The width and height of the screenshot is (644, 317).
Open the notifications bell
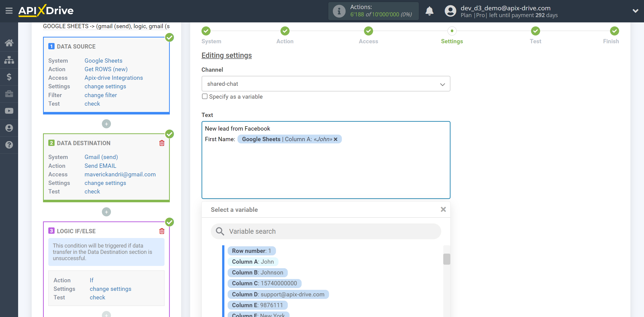pos(429,11)
